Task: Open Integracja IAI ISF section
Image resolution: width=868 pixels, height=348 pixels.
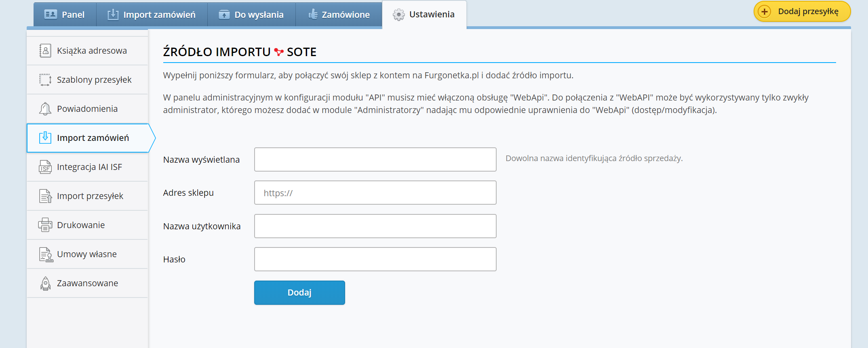Action: (x=87, y=167)
